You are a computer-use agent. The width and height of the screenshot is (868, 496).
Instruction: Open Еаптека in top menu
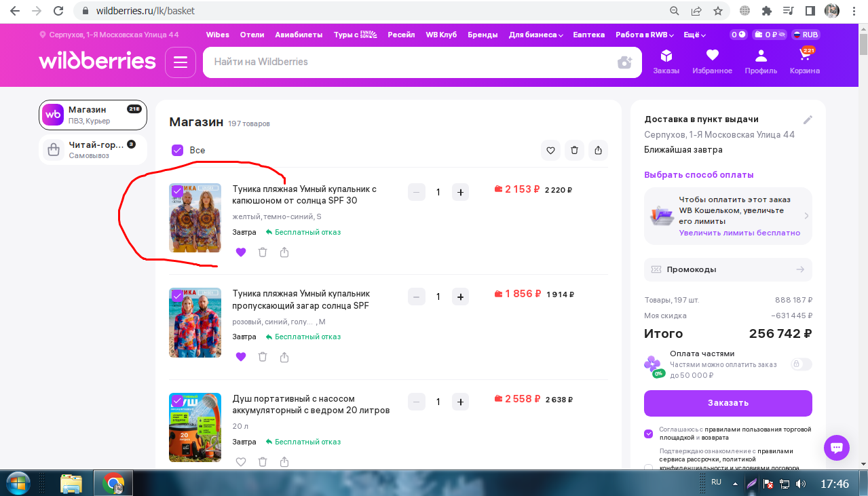coord(588,35)
